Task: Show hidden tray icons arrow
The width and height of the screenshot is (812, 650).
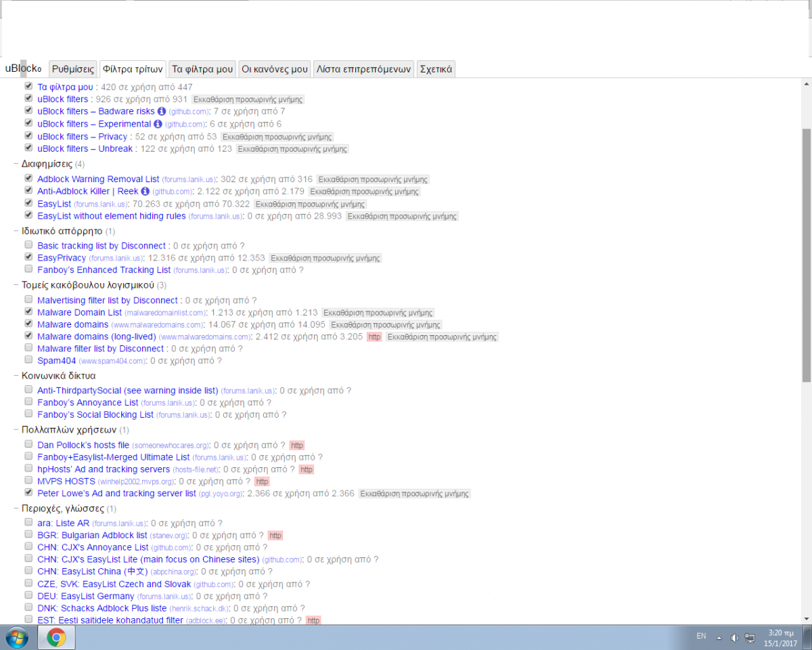Action: (720, 637)
